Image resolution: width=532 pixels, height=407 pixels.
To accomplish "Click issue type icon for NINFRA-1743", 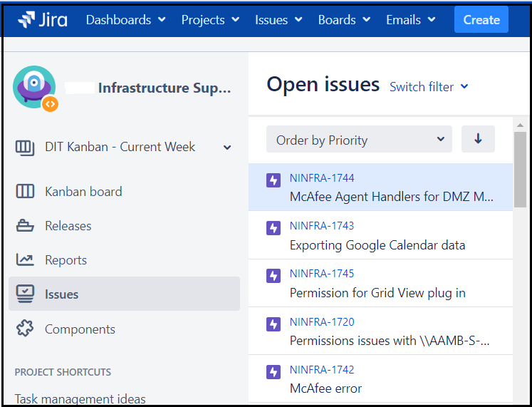I will 273,228.
